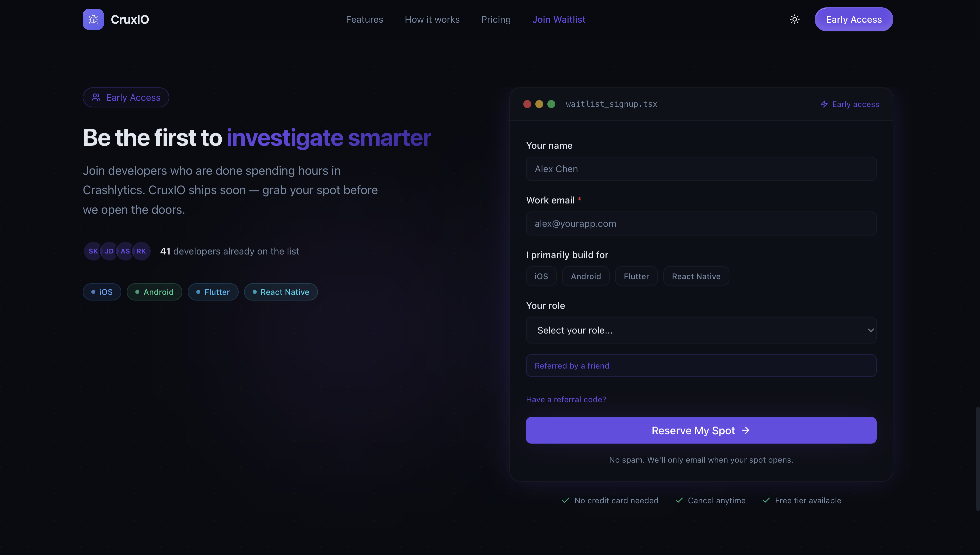980x555 pixels.
Task: Click the SK avatar circle
Action: 93,251
